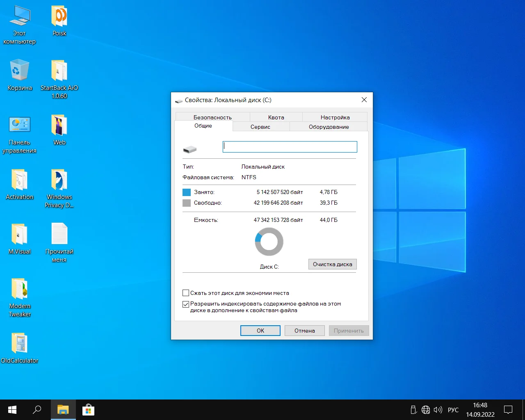Click the Отмена button

coord(304,331)
